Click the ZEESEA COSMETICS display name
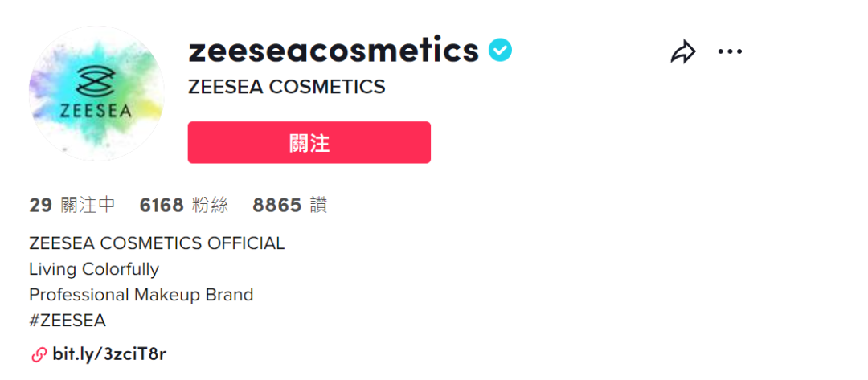 [x=286, y=87]
